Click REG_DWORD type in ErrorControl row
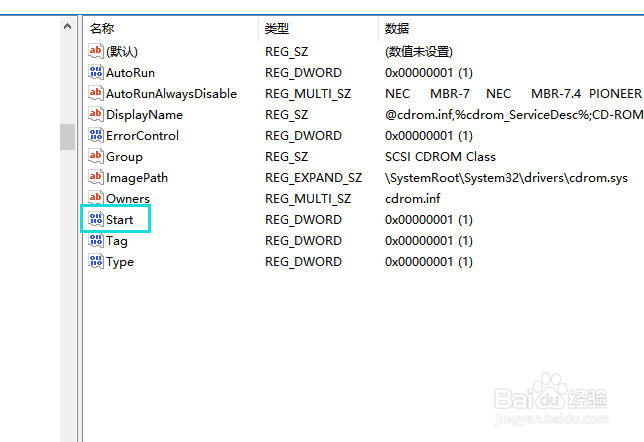 [x=304, y=136]
